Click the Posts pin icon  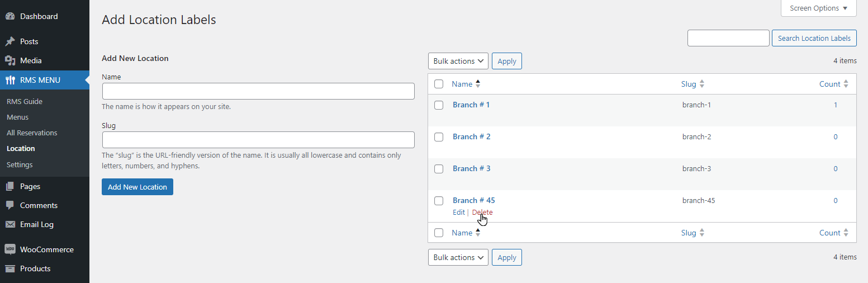coord(10,41)
